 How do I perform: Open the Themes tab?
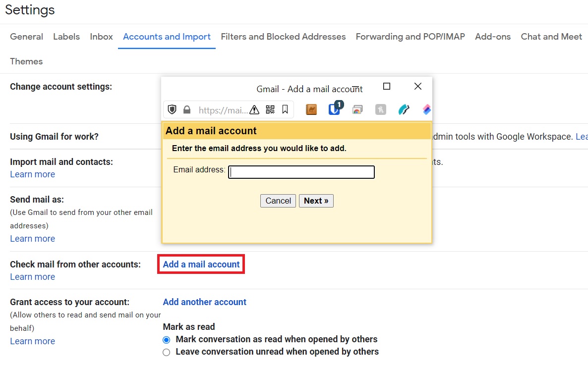[26, 61]
